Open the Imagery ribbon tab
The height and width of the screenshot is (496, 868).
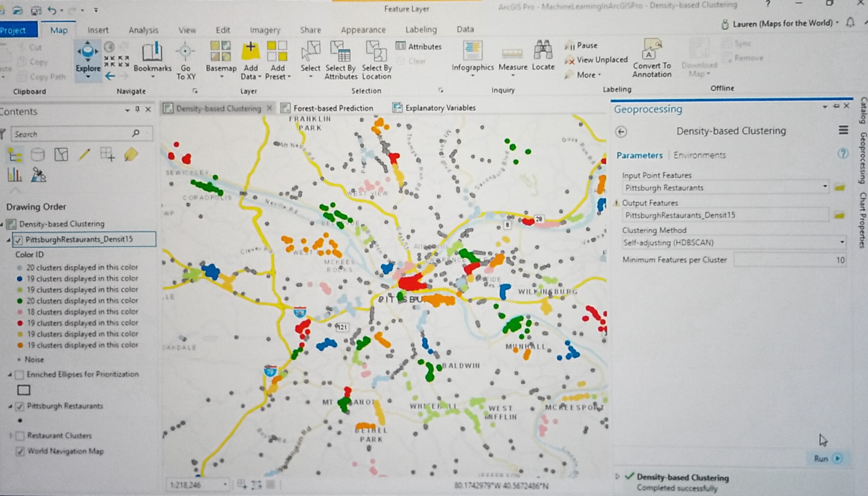pyautogui.click(x=265, y=30)
